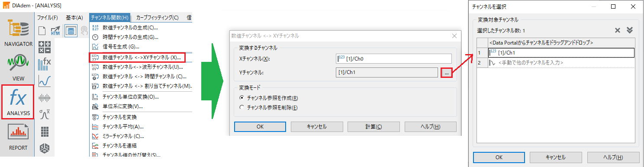The image size is (644, 167).
Task: Maximize the チャンネルを選択 dialog
Action: [x=613, y=6]
